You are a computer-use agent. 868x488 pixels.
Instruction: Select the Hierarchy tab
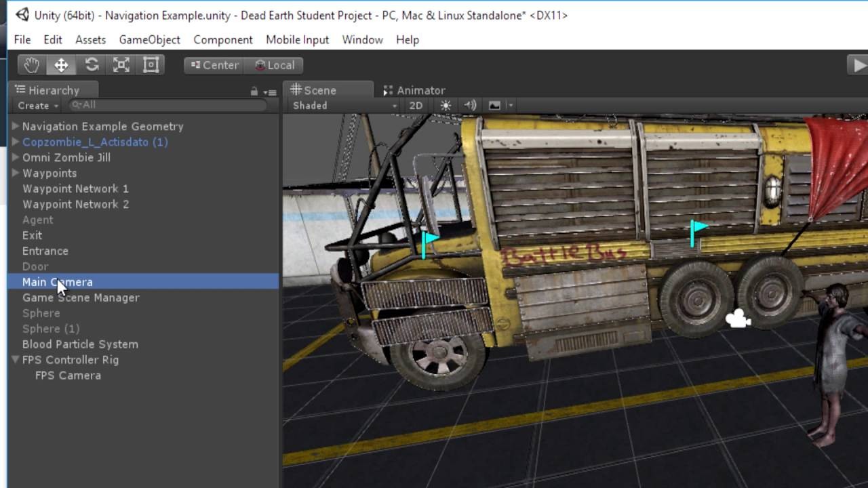[54, 90]
